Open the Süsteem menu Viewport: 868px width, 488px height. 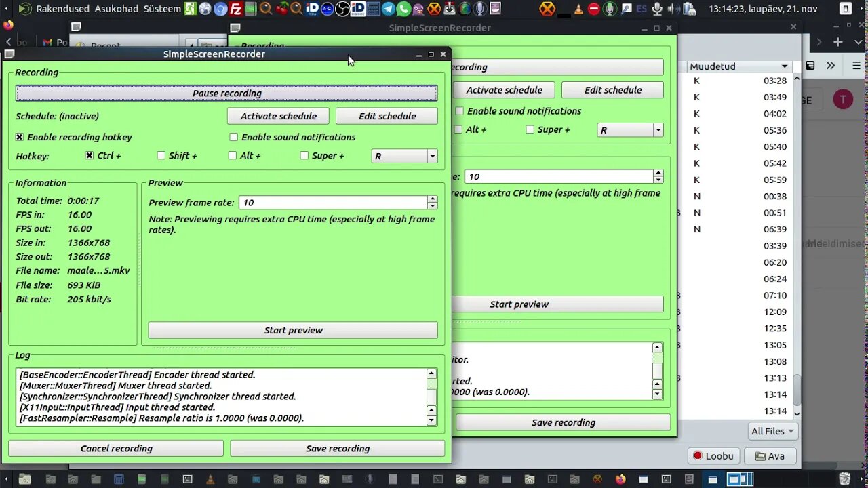tap(162, 9)
